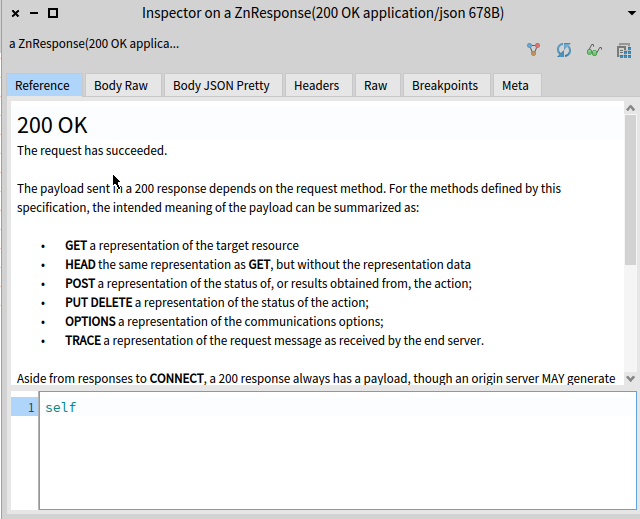Click the GET bullet item text

[x=182, y=246]
